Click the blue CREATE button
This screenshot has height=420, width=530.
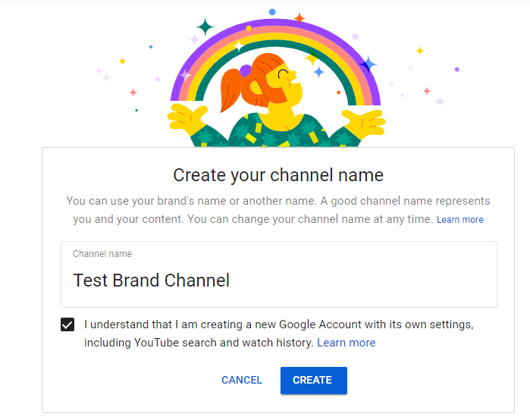(x=314, y=380)
